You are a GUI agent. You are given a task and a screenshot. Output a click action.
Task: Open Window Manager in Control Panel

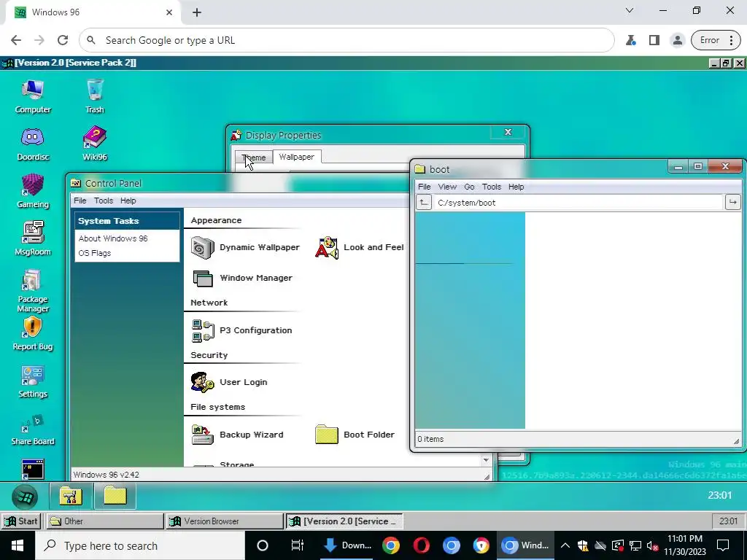pos(242,278)
